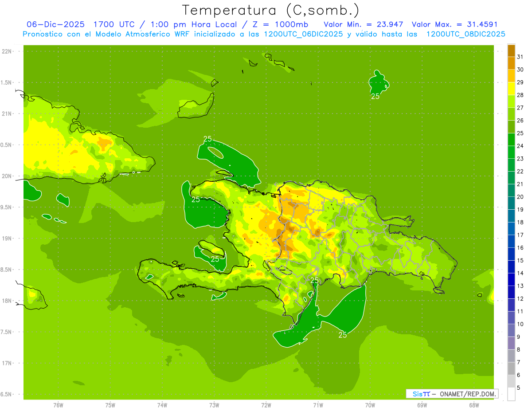This screenshot has height=411, width=532.
Task: Click the '15' value on the color scale
Action: 520,260
